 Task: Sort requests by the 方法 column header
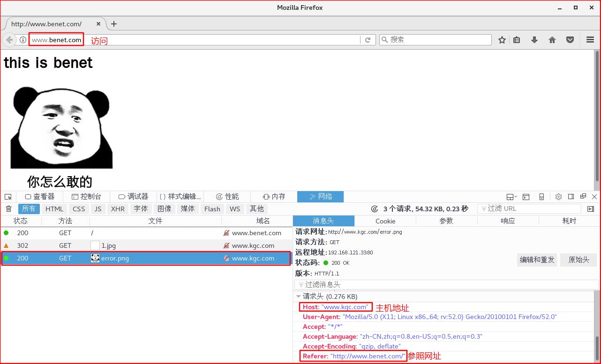click(x=65, y=221)
